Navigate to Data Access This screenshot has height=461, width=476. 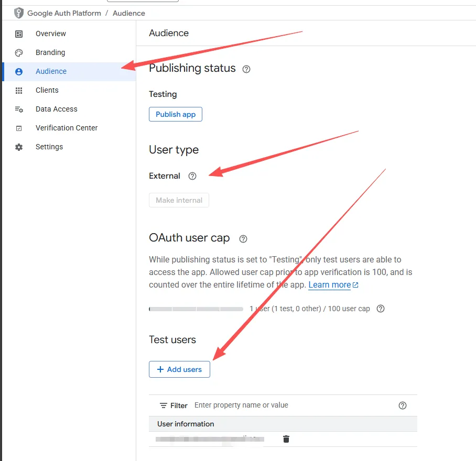[69, 109]
